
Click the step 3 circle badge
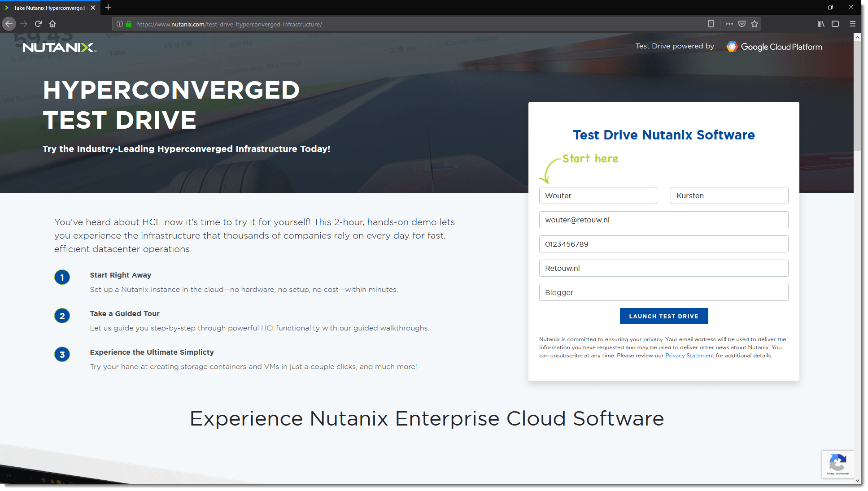tap(62, 354)
